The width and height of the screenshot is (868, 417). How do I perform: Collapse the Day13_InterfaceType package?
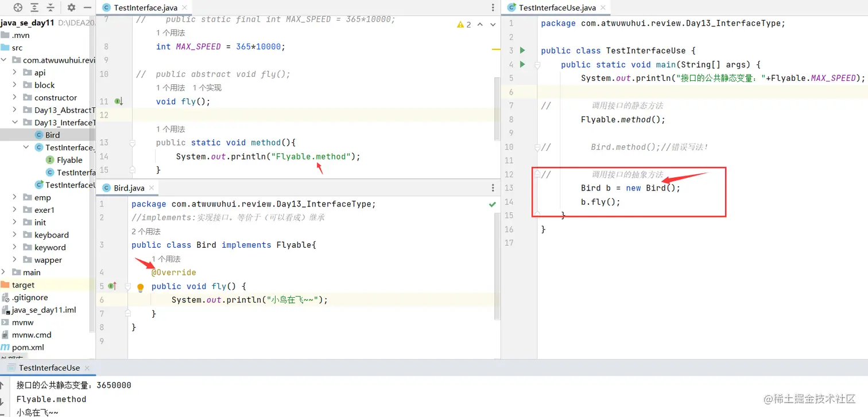15,123
